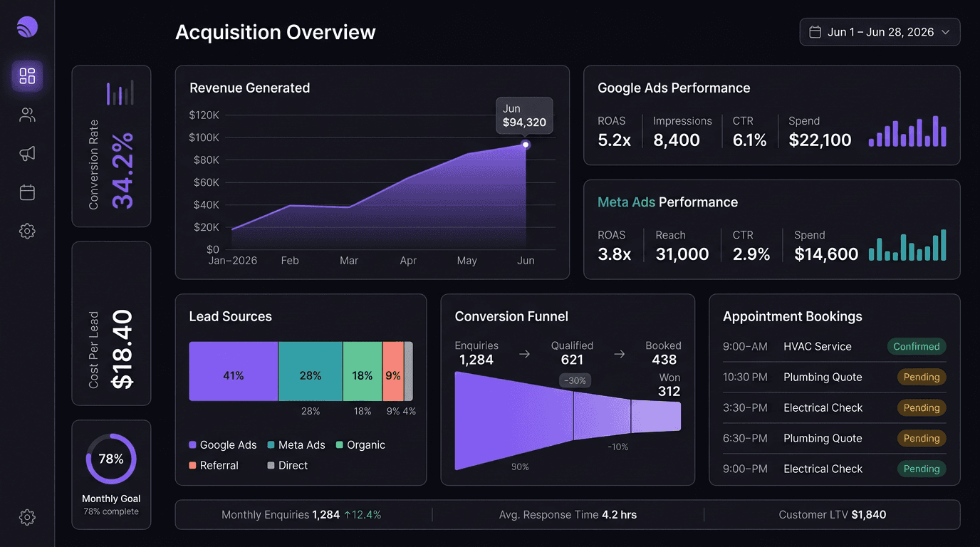Click the Meta Ads Spend $14,600 value
Screen dimensions: 980x547
click(x=826, y=254)
